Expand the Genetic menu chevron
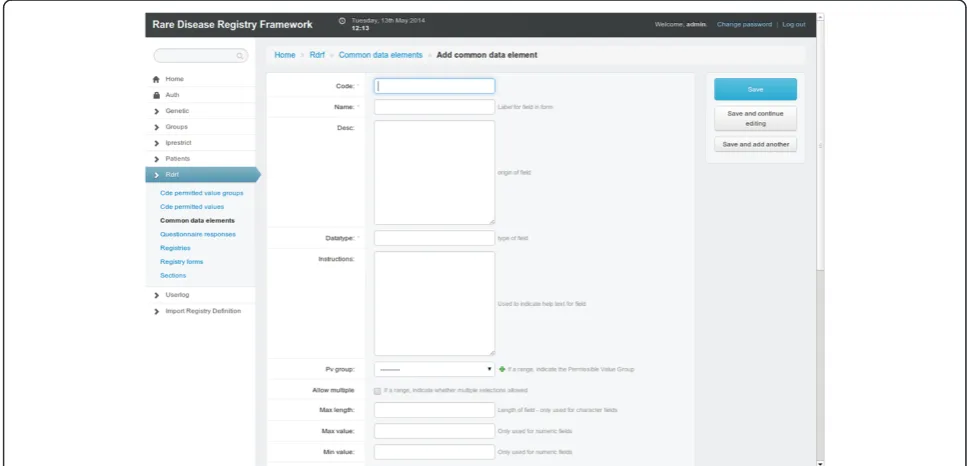 coord(156,112)
